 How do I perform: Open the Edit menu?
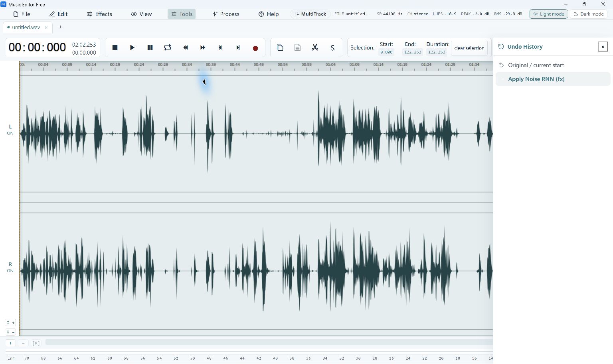pos(58,14)
